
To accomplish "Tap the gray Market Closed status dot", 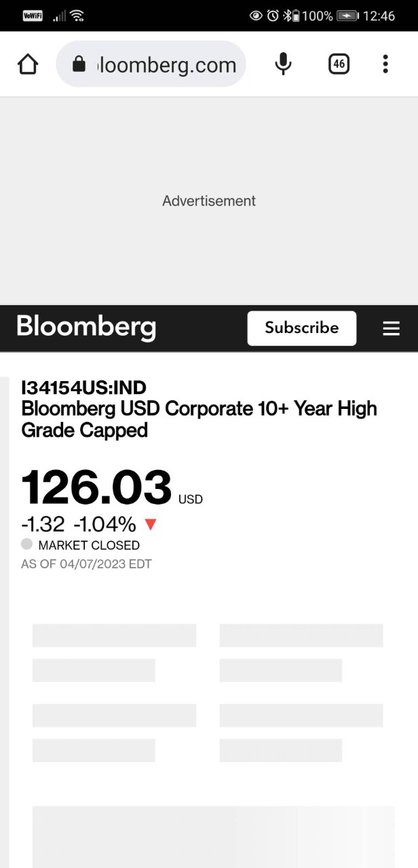I will click(27, 544).
